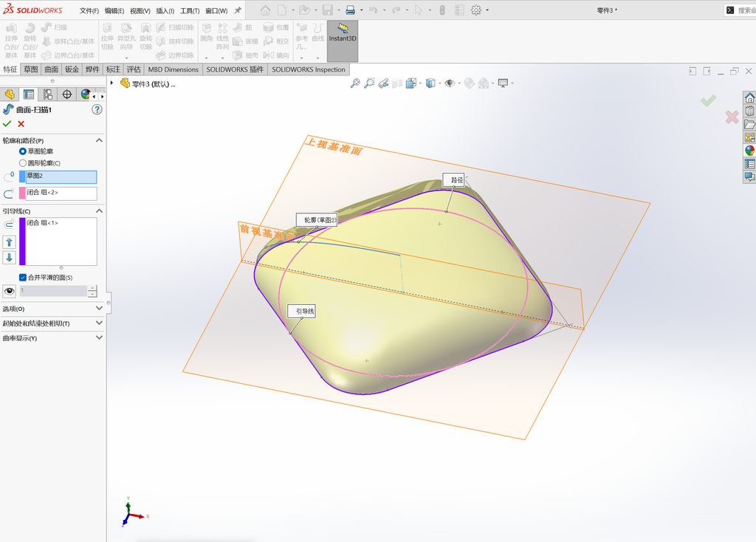The image size is (756, 542).
Task: Expand the 起始处和结束处相切(T) section
Action: tap(100, 323)
